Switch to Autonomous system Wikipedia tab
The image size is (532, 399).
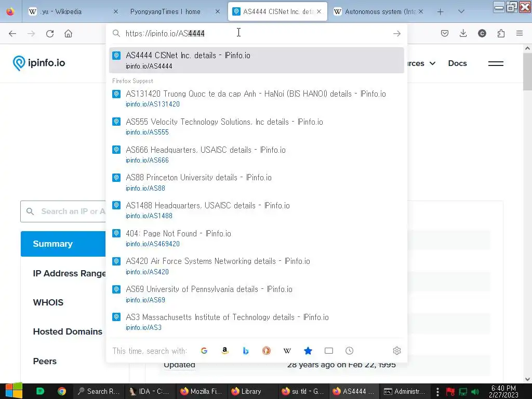coord(379,11)
